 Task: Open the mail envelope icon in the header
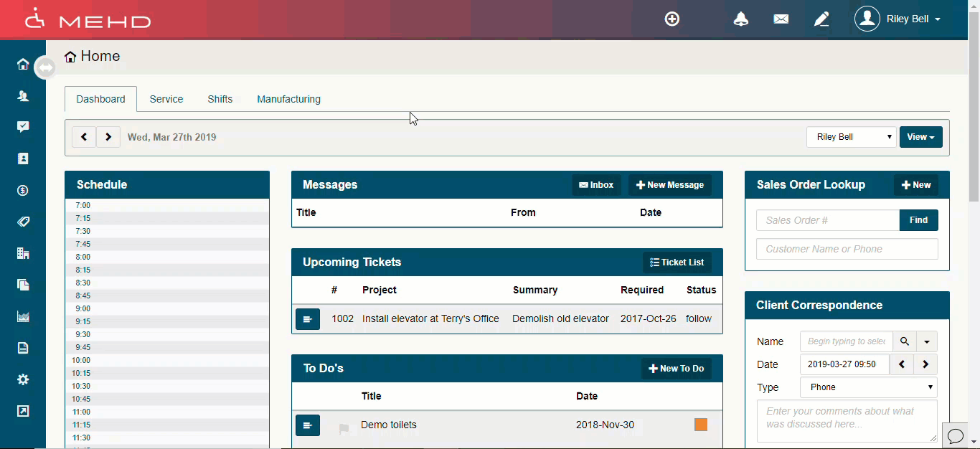781,19
